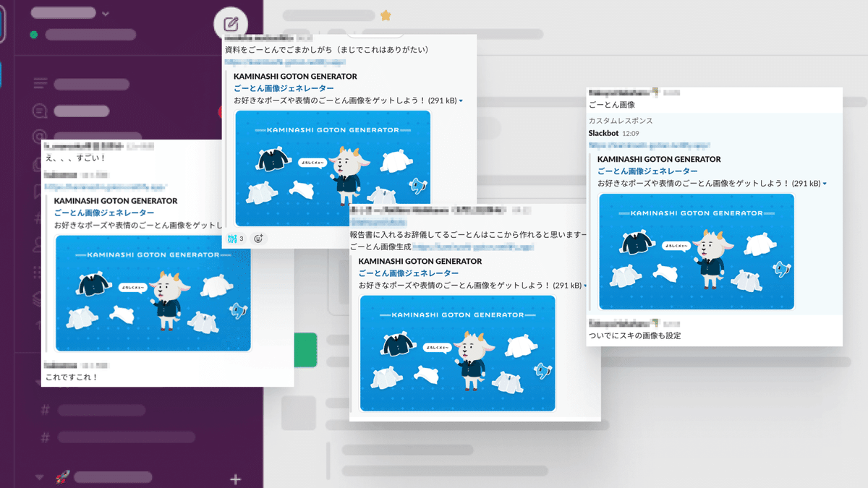
Task: Open the Goton preview image above これですこれ！
Action: click(153, 293)
